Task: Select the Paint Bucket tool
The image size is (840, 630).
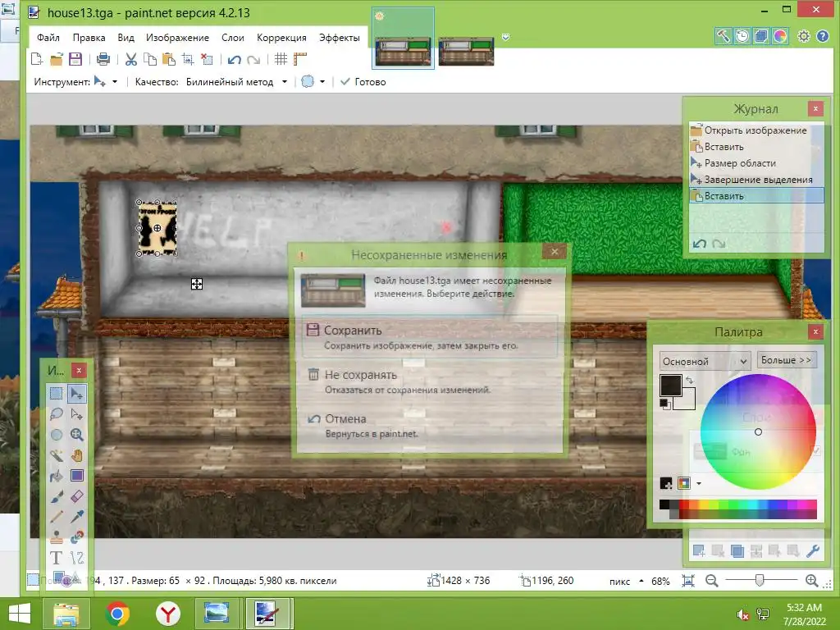Action: click(x=57, y=476)
